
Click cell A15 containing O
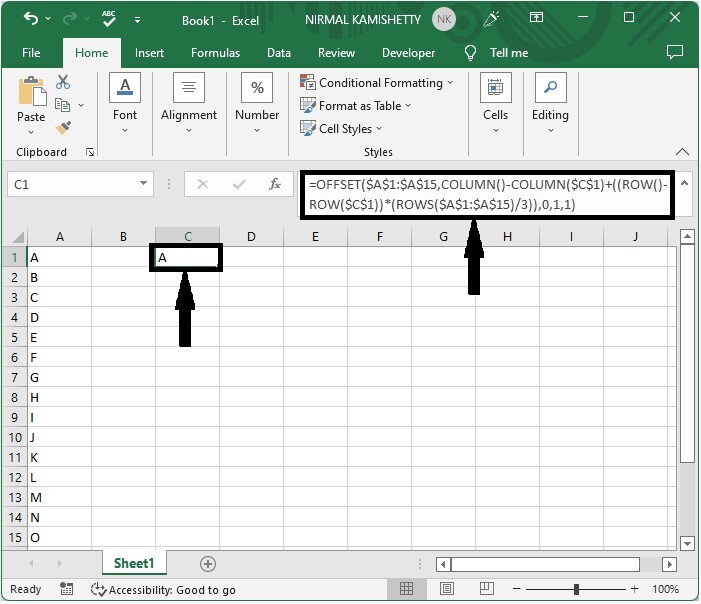tap(60, 537)
